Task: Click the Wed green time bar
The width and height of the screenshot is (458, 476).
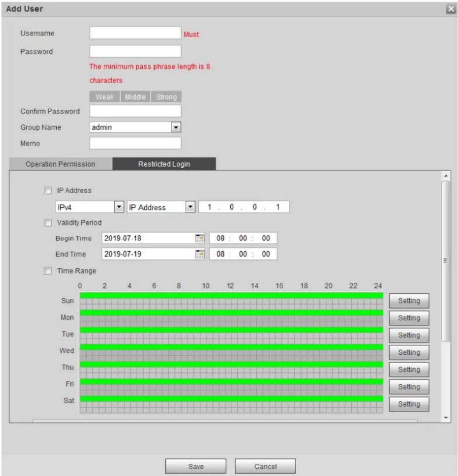Action: tap(231, 347)
